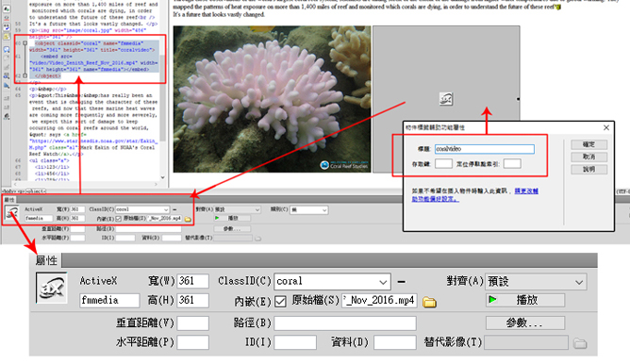This screenshot has height=364, width=630.
Task: Browse source file folder icon, enlarged panel
Action: point(429,302)
